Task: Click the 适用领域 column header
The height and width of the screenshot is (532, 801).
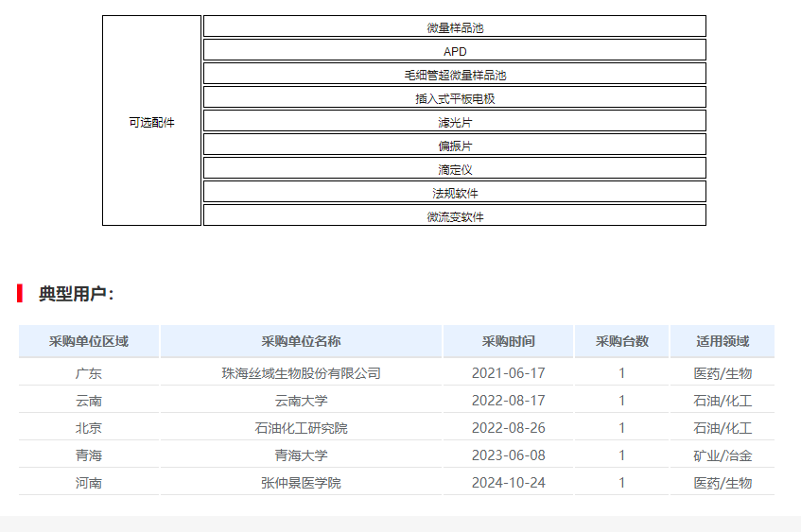Action: click(x=723, y=341)
